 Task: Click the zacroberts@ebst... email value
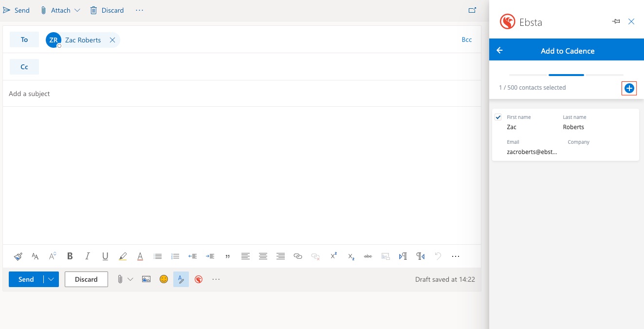click(x=532, y=152)
